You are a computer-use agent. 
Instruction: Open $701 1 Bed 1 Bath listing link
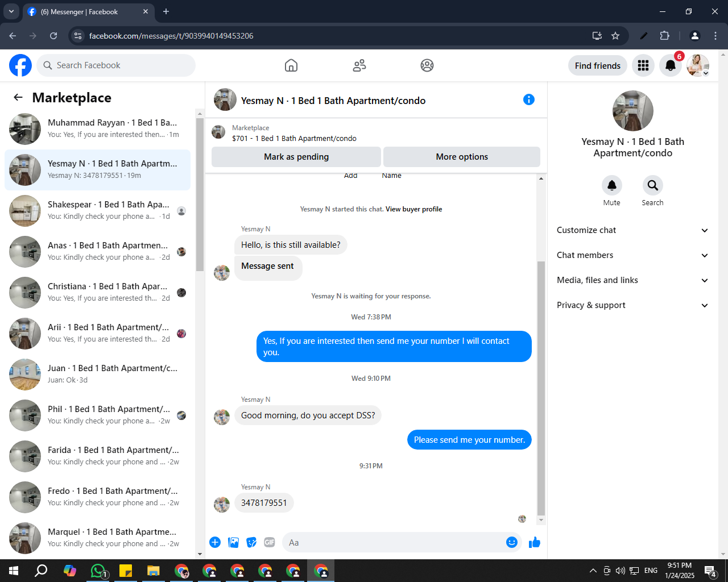click(x=294, y=138)
